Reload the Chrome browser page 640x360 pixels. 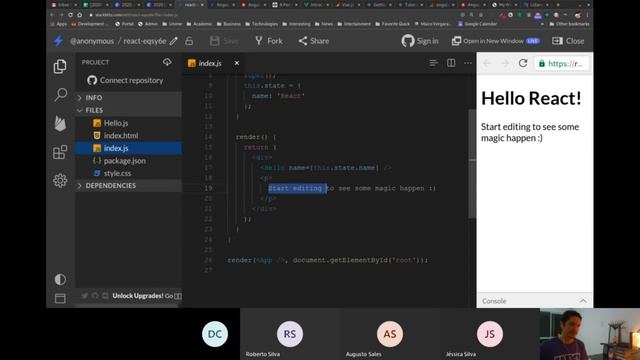[x=70, y=15]
